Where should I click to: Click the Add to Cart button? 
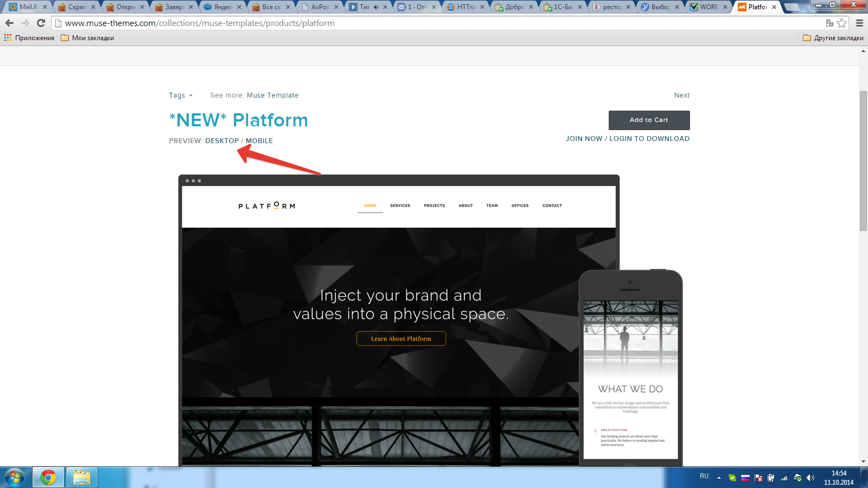click(649, 120)
